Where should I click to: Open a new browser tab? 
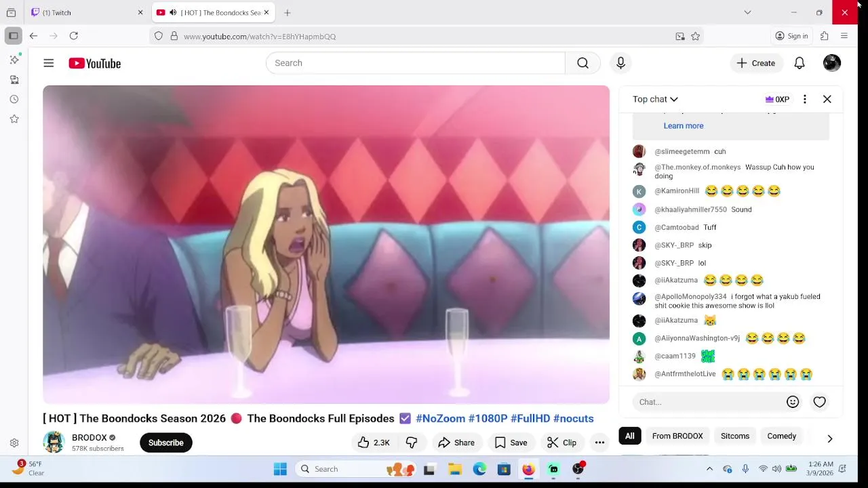pyautogui.click(x=288, y=12)
